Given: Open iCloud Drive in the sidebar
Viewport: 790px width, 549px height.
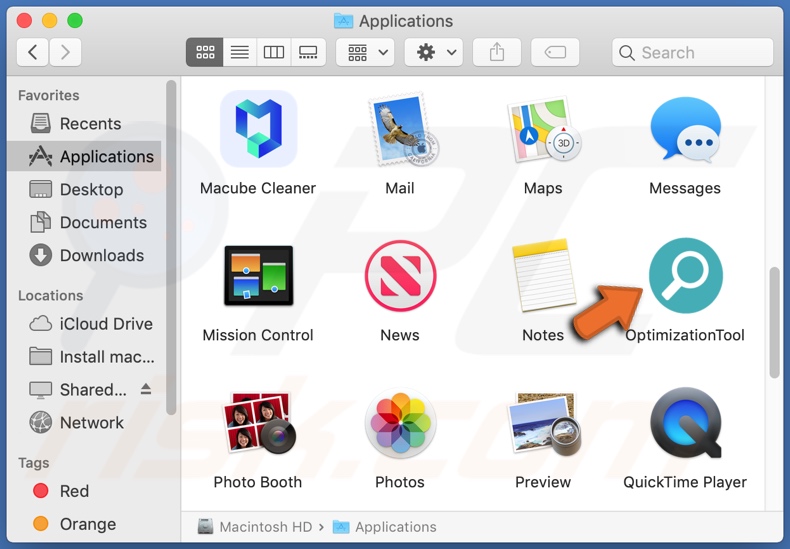Looking at the screenshot, I should [x=85, y=324].
